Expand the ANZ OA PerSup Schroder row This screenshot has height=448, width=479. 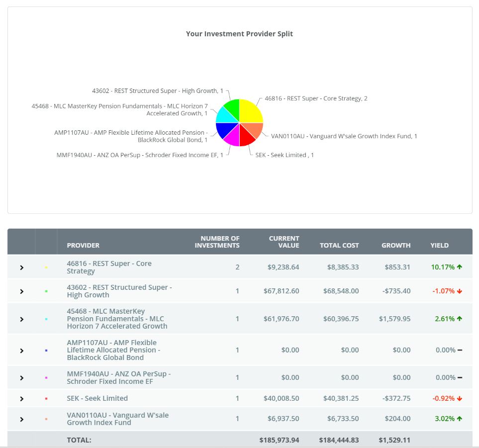click(x=21, y=378)
